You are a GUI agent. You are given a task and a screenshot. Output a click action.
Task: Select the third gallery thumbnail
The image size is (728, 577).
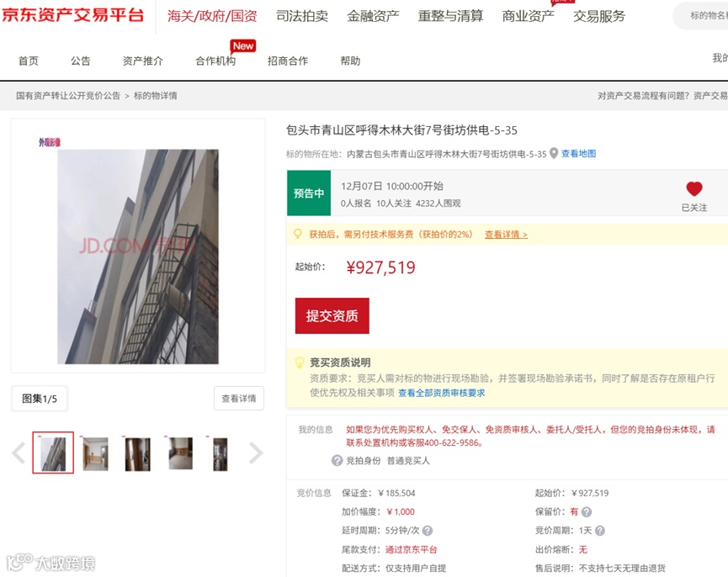coord(137,453)
